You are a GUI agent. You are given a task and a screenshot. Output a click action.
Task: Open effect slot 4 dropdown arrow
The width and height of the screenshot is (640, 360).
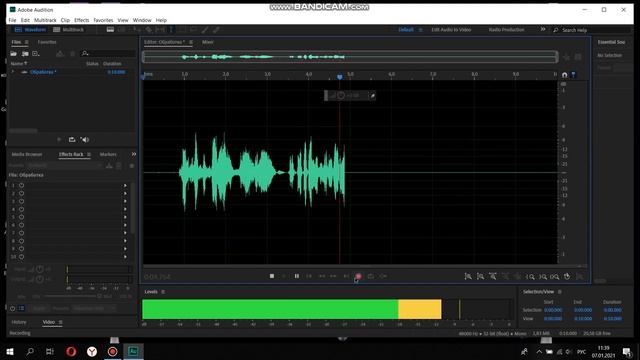tap(125, 209)
